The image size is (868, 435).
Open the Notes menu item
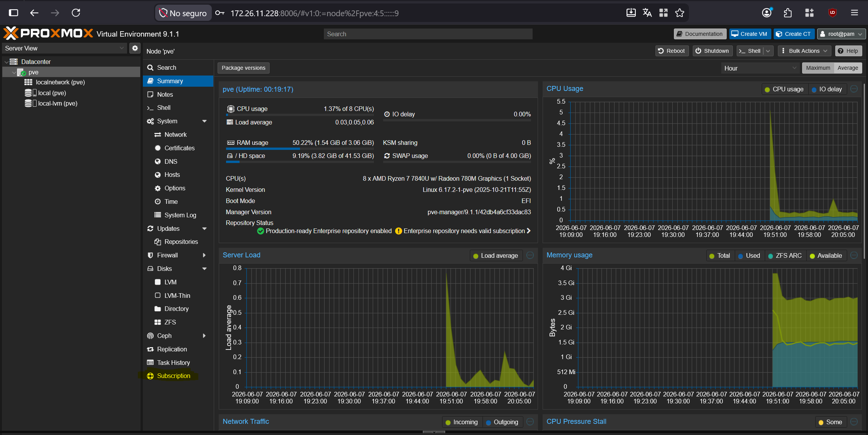tap(178, 94)
